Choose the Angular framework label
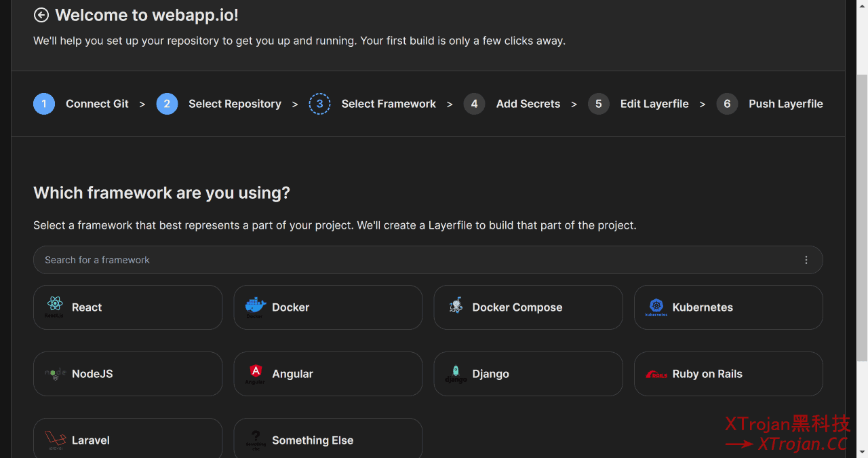 [x=292, y=374]
